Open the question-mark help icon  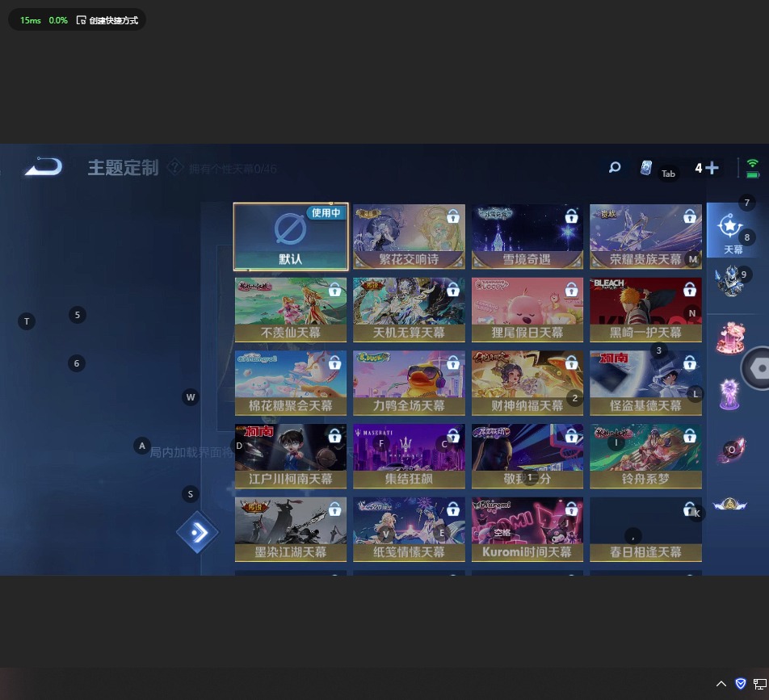[x=174, y=167]
